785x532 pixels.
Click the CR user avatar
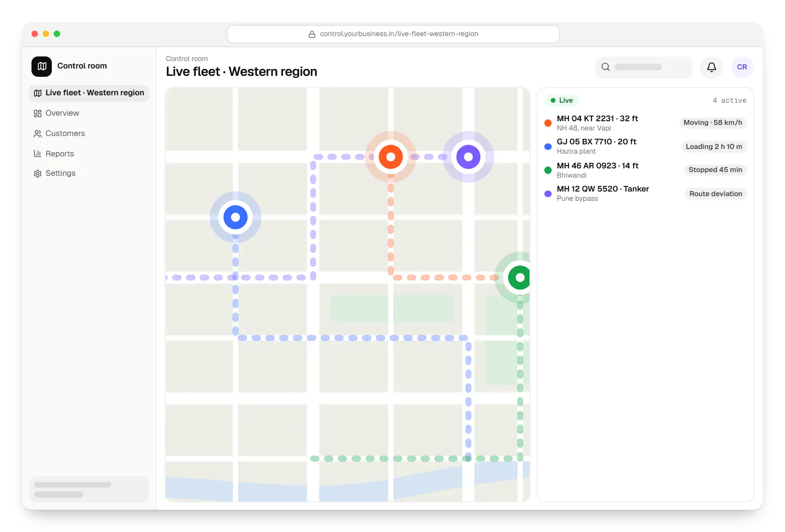tap(742, 67)
